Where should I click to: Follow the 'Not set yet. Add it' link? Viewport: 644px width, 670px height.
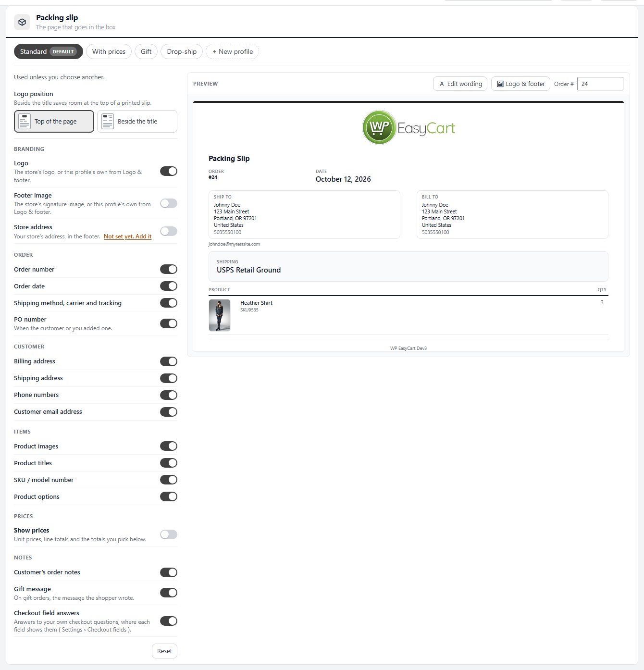point(127,236)
